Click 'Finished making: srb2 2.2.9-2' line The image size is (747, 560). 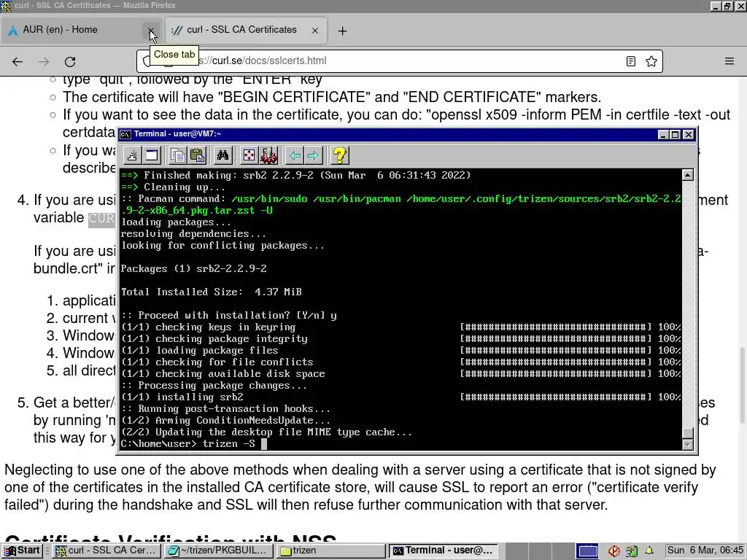(x=295, y=175)
